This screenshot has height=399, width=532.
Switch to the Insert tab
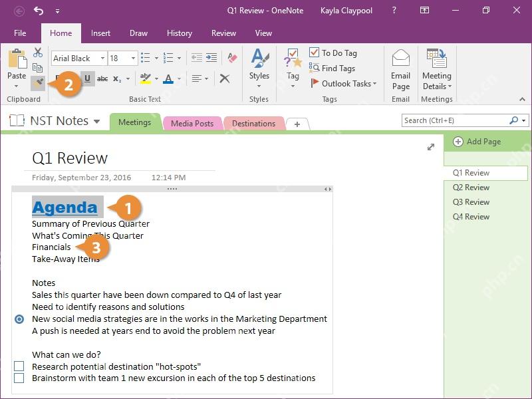100,33
